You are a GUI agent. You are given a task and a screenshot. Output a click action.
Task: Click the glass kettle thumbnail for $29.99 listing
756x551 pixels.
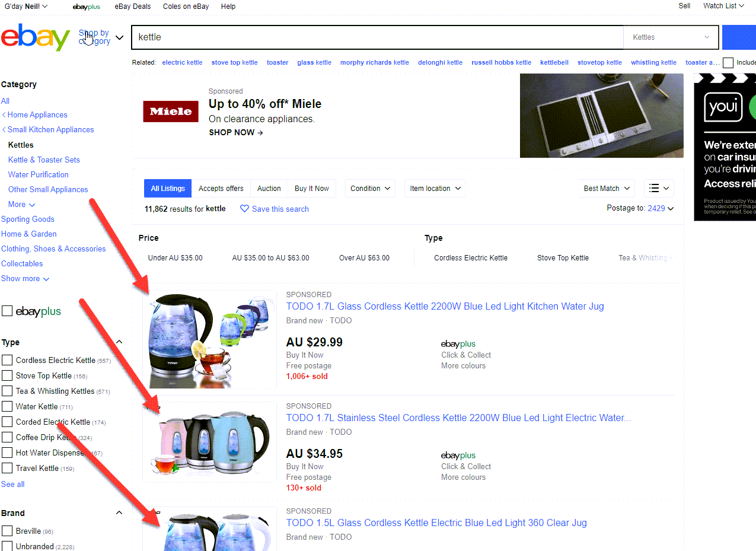point(209,339)
